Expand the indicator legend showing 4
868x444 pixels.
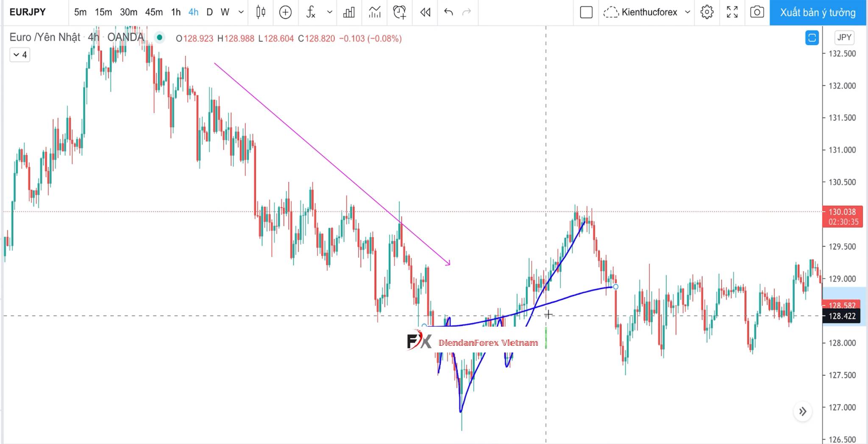tap(20, 55)
